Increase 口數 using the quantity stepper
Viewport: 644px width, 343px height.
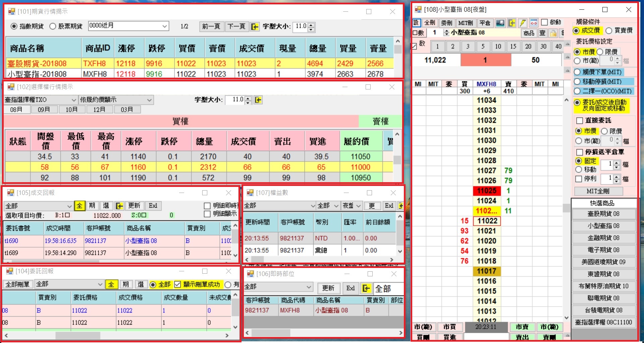pyautogui.click(x=446, y=31)
